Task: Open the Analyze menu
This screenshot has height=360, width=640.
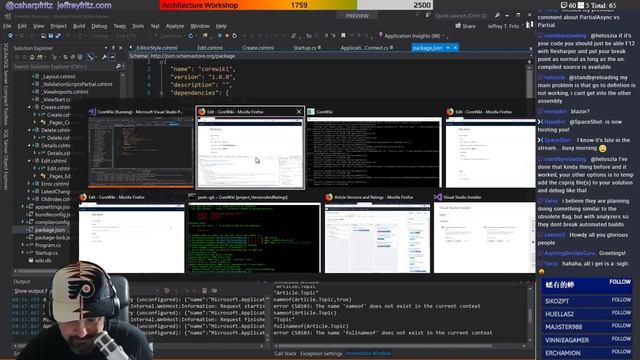Action: coord(175,26)
